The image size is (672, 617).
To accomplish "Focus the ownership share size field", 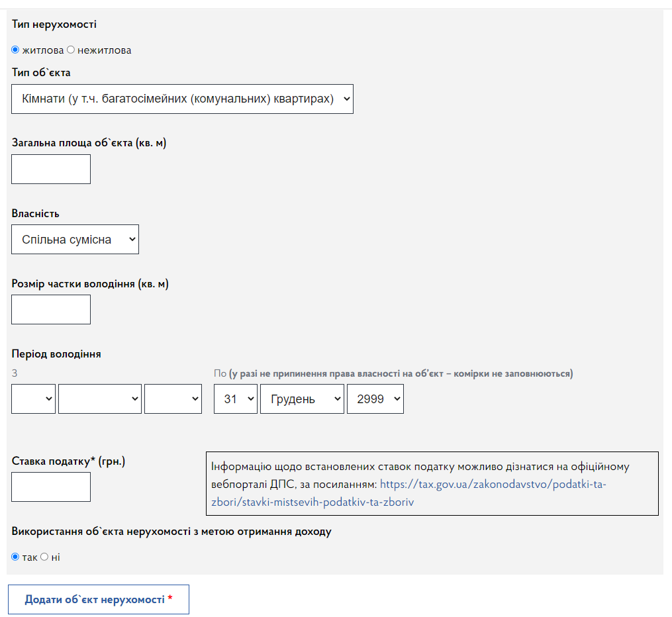I will pos(51,309).
